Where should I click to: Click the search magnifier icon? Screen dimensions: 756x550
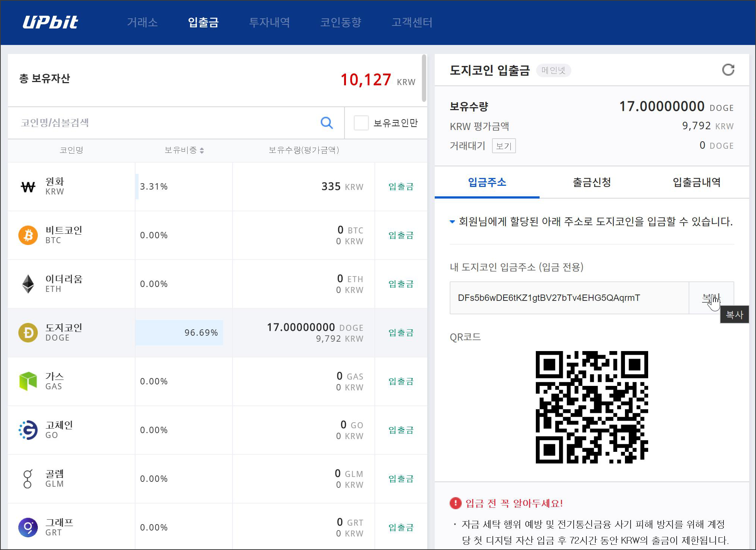coord(327,123)
